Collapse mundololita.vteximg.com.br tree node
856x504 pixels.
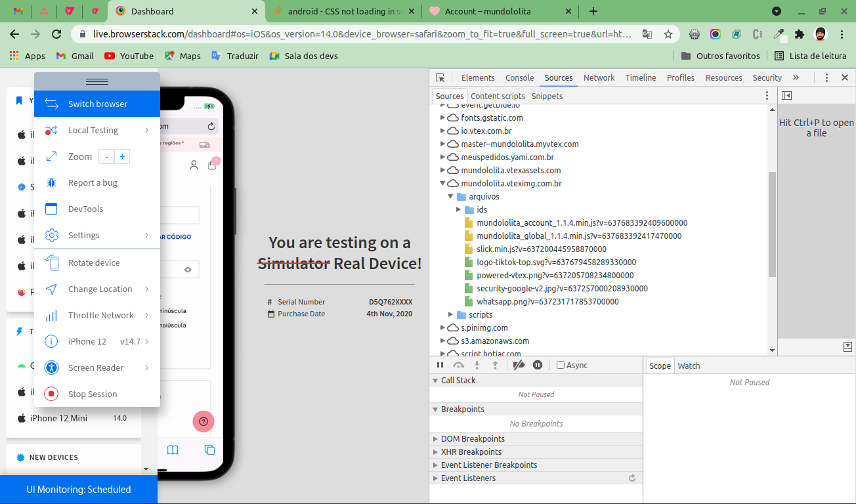pos(443,184)
